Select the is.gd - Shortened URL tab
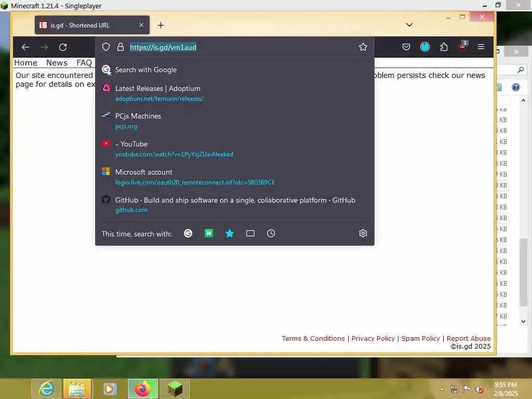 (x=92, y=25)
